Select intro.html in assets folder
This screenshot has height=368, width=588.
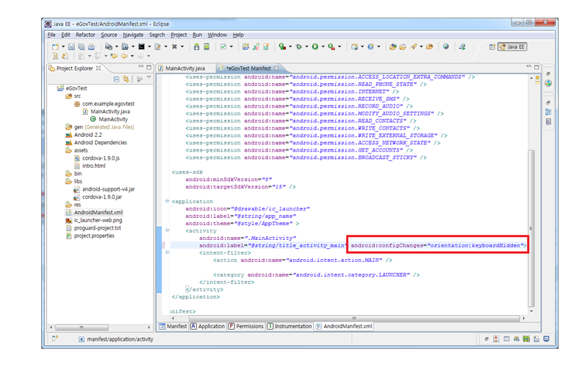click(x=93, y=166)
